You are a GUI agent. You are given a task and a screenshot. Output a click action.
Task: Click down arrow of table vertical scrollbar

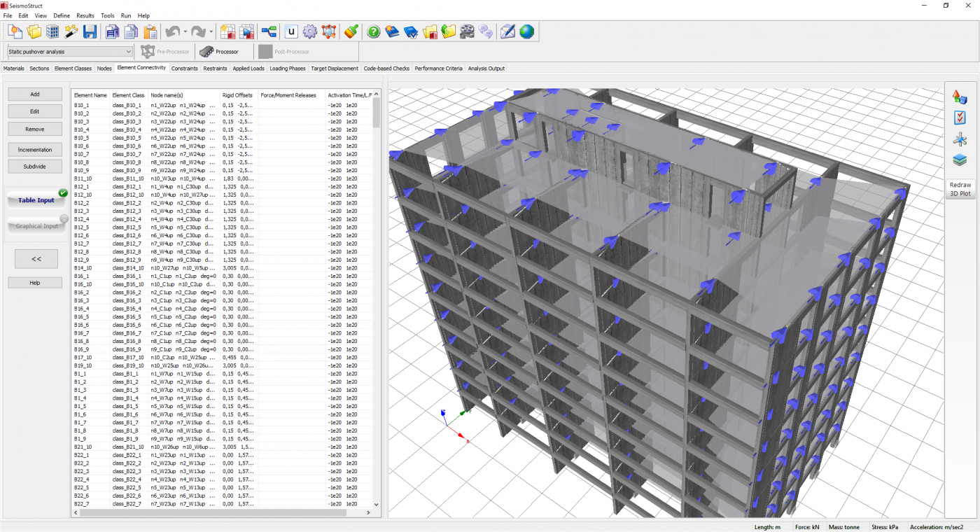pyautogui.click(x=377, y=504)
